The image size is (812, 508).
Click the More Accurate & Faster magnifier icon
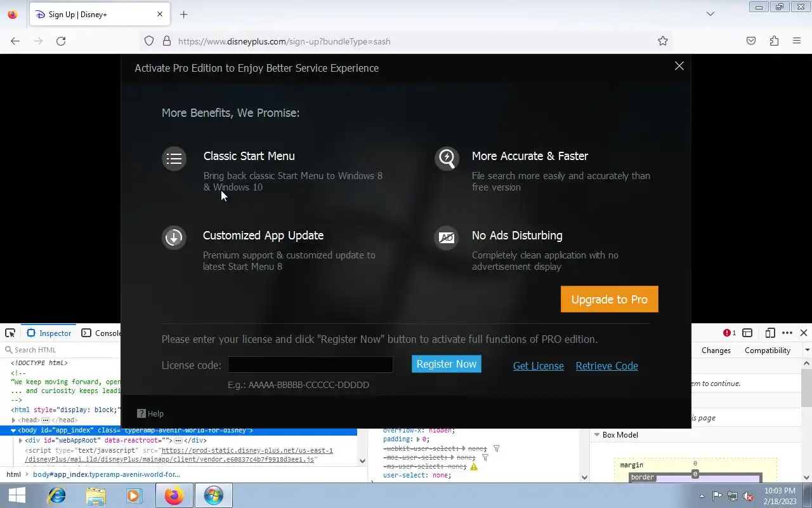tap(447, 159)
